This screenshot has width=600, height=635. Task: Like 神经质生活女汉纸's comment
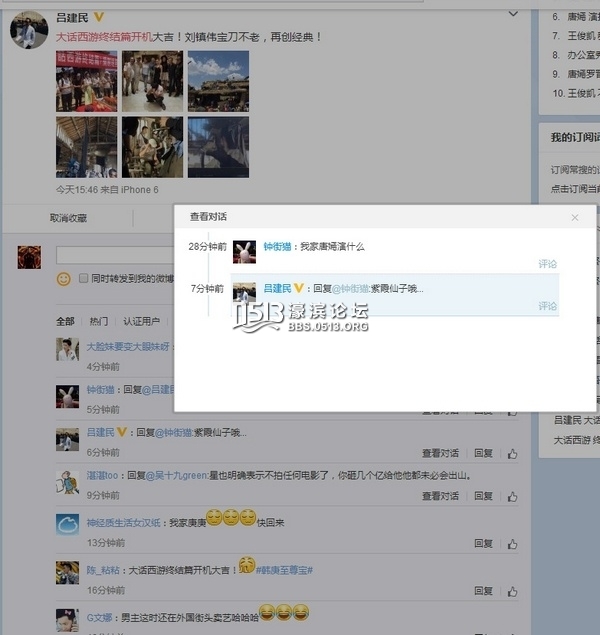[x=511, y=543]
